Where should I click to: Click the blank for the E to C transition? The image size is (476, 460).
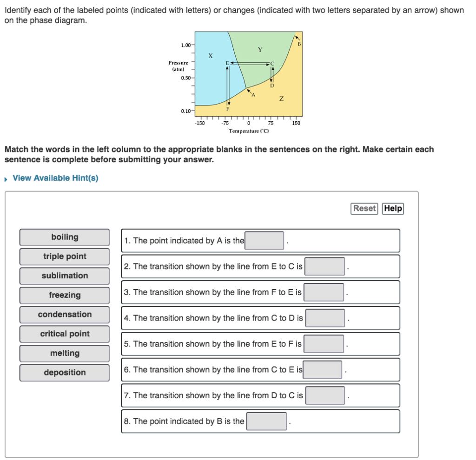coord(324,266)
